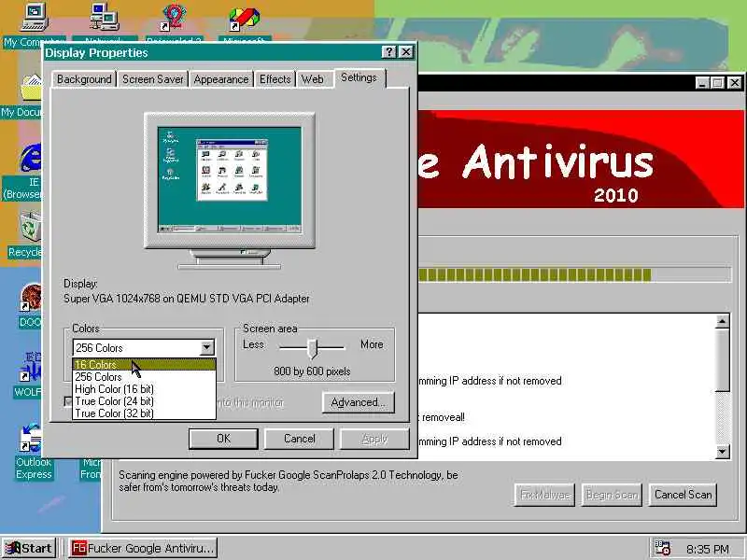Click the Windows logo on Start button
Screen dimensions: 747x560
tap(13, 548)
